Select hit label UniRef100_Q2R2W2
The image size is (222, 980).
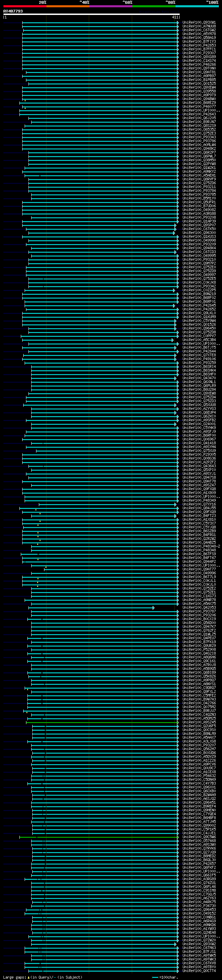[x=199, y=539]
